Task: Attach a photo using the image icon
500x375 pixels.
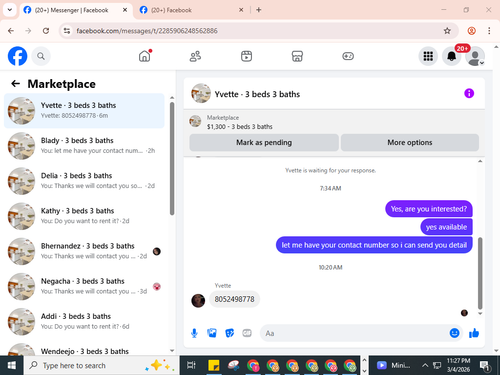Action: (212, 333)
